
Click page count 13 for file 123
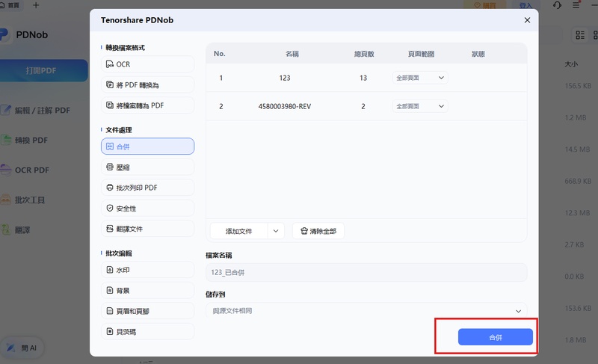pos(363,78)
